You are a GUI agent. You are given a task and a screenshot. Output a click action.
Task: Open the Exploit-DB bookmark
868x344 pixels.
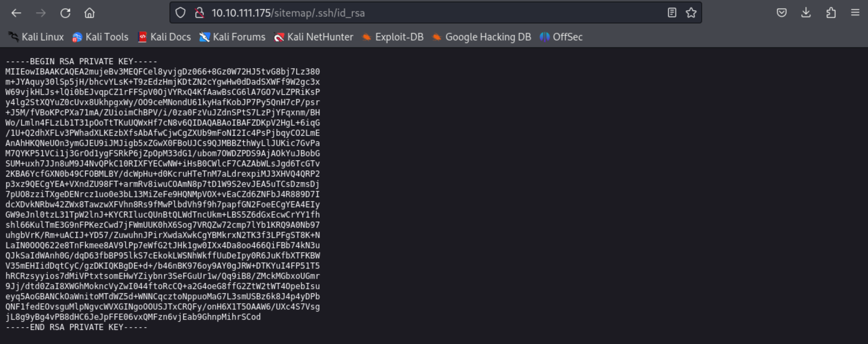[393, 37]
